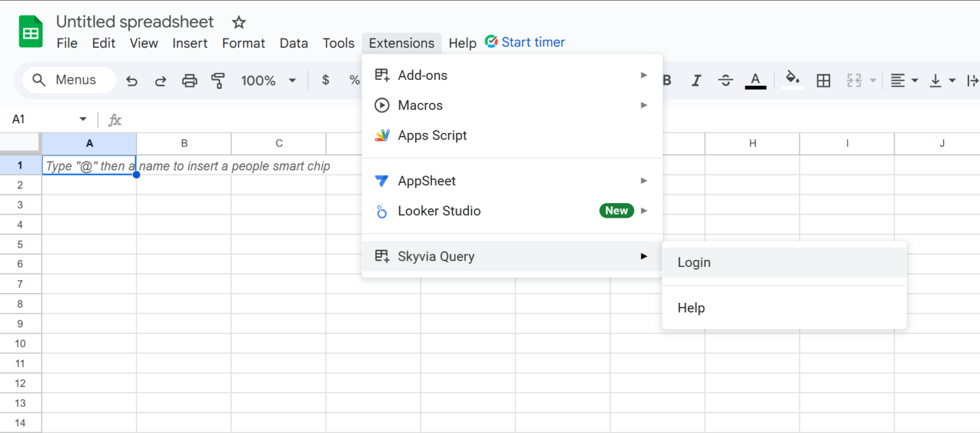Select Apps Script from Extensions menu
This screenshot has height=433, width=980.
[x=433, y=135]
